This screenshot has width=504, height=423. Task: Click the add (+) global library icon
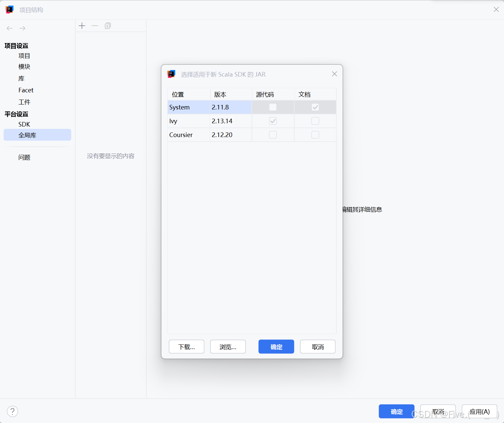point(82,26)
